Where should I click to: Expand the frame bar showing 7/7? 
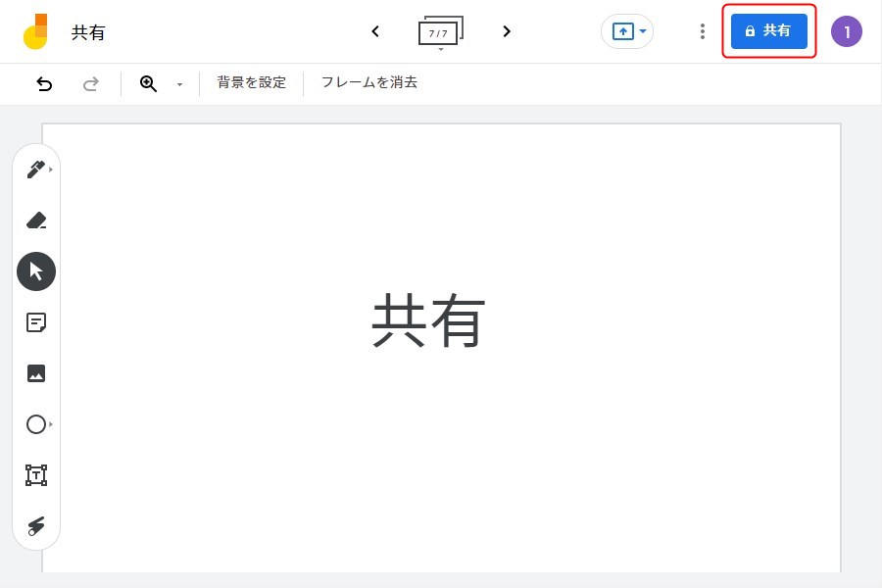pyautogui.click(x=440, y=32)
